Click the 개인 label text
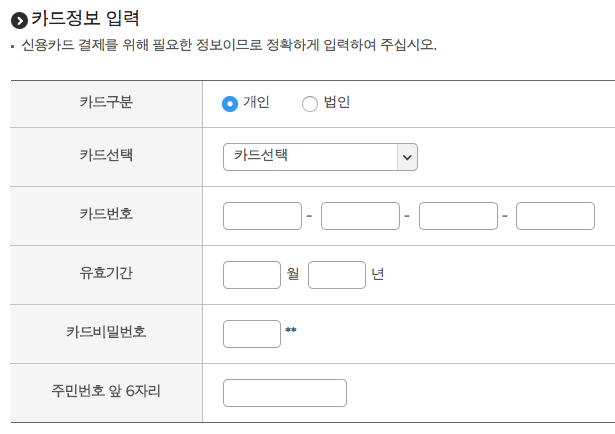Viewport: 615px width, 434px height. point(257,102)
